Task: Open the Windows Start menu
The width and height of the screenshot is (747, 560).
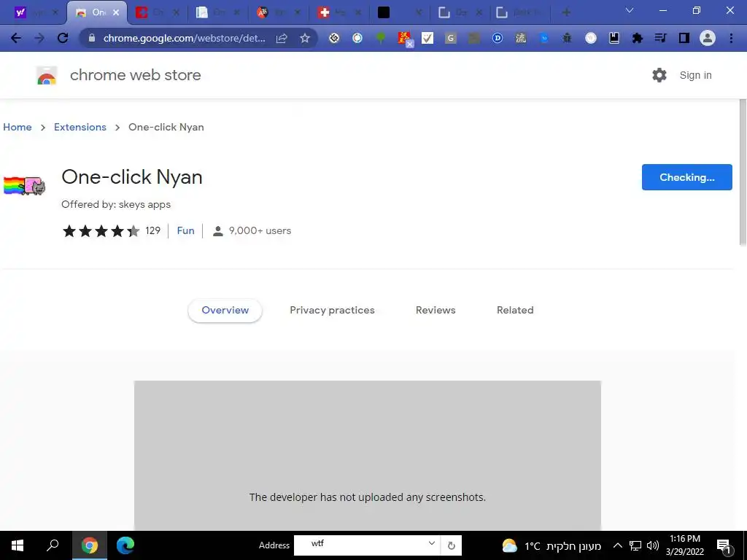Action: click(x=18, y=545)
